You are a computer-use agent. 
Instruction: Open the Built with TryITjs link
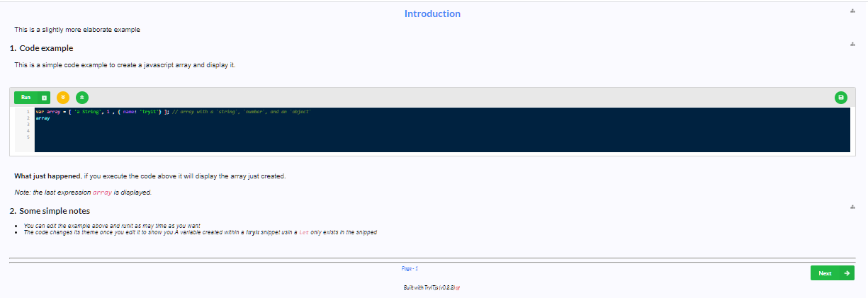(429, 288)
